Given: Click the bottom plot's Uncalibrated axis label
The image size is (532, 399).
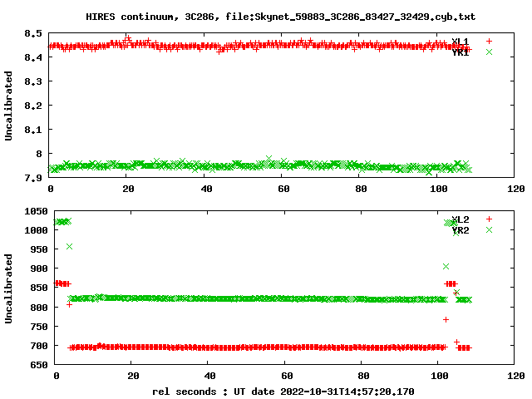Looking at the screenshot, I should (x=8, y=288).
